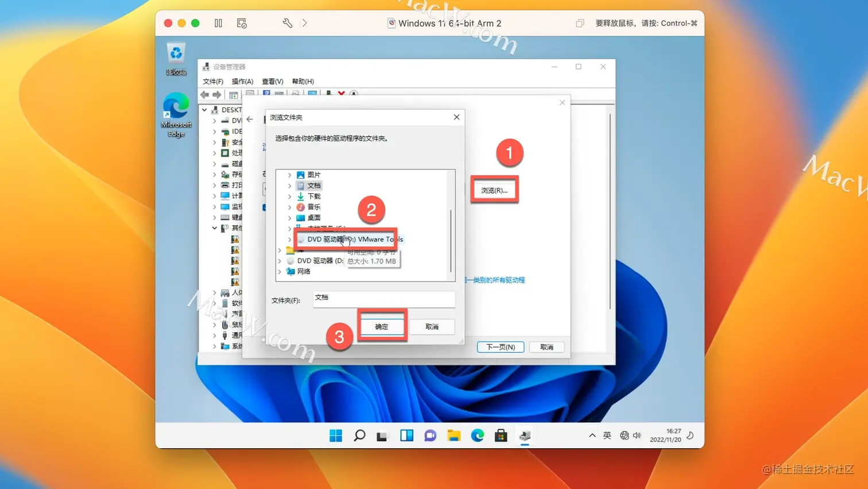Image resolution: width=868 pixels, height=489 pixels.
Task: Open taskbar Search
Action: pos(359,436)
